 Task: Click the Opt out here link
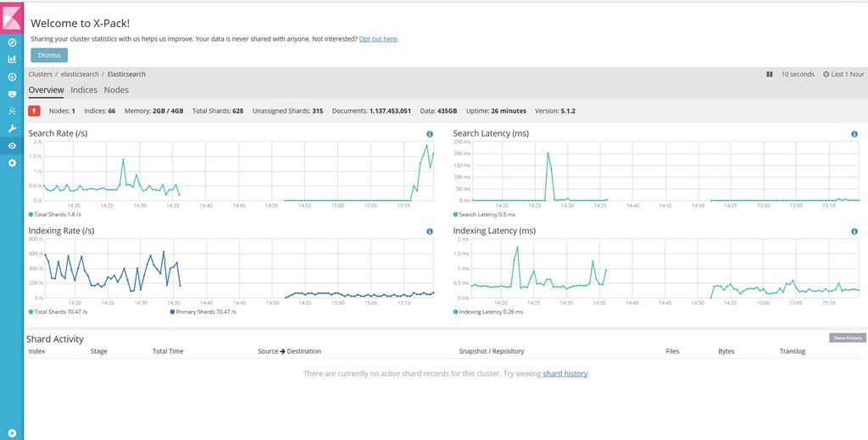click(378, 39)
